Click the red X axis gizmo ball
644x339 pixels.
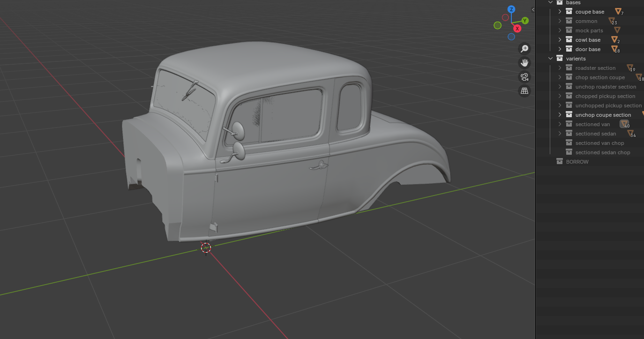pos(517,29)
